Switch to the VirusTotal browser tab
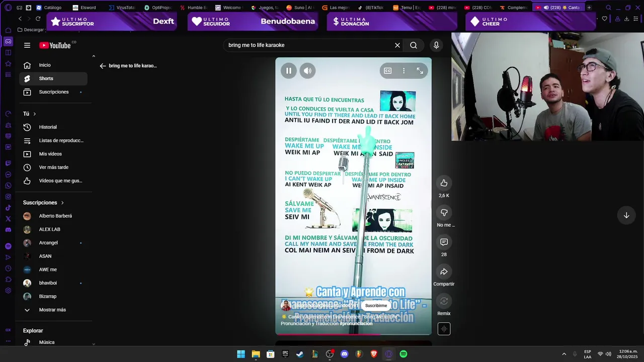The height and width of the screenshot is (362, 644). click(121, 8)
